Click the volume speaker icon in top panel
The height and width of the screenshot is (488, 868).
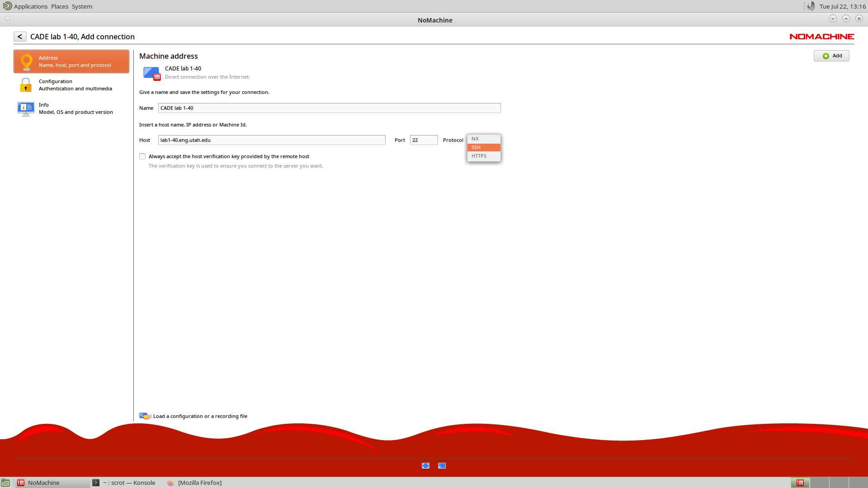[x=810, y=6]
